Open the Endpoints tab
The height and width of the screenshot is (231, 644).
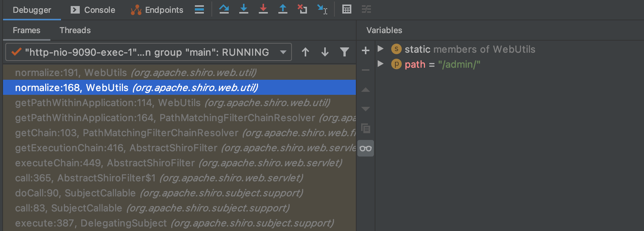157,10
